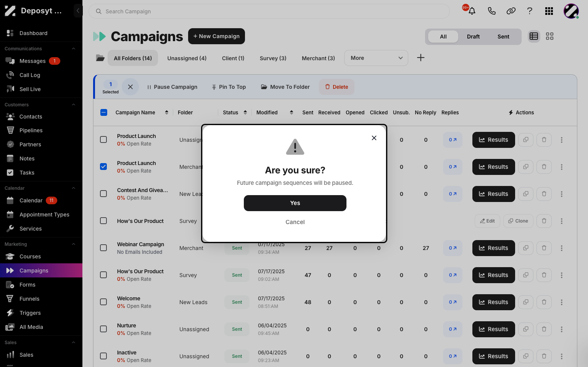
Task: Click the add folder plus icon
Action: pos(420,58)
